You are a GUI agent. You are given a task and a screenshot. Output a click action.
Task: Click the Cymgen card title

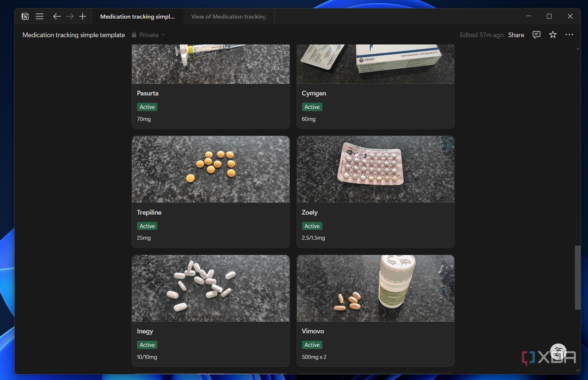tap(314, 93)
